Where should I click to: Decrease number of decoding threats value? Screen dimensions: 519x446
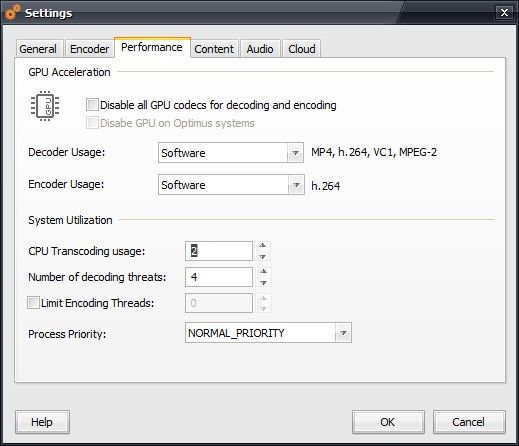[x=263, y=282]
